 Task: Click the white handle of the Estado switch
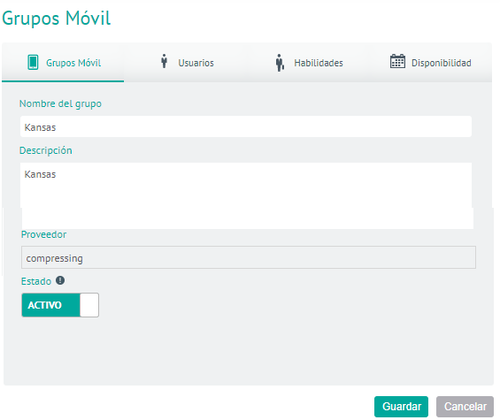pos(89,305)
